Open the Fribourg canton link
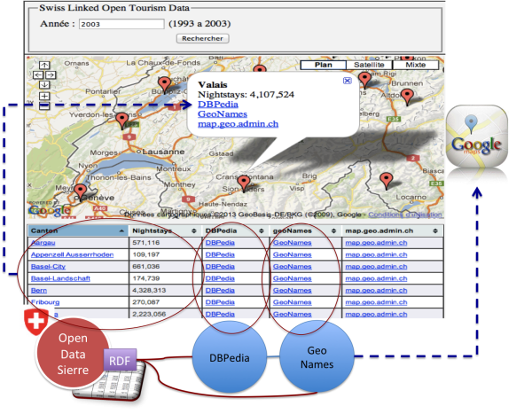 pyautogui.click(x=45, y=302)
